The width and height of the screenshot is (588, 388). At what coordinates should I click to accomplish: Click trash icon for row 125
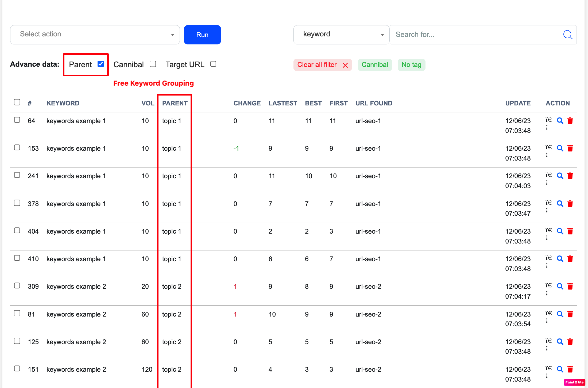coord(570,342)
